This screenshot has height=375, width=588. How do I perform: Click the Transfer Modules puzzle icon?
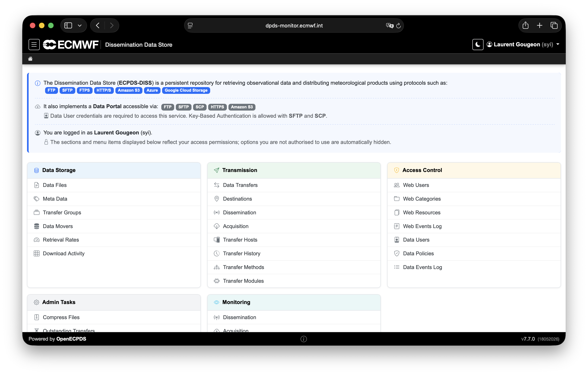(x=217, y=281)
